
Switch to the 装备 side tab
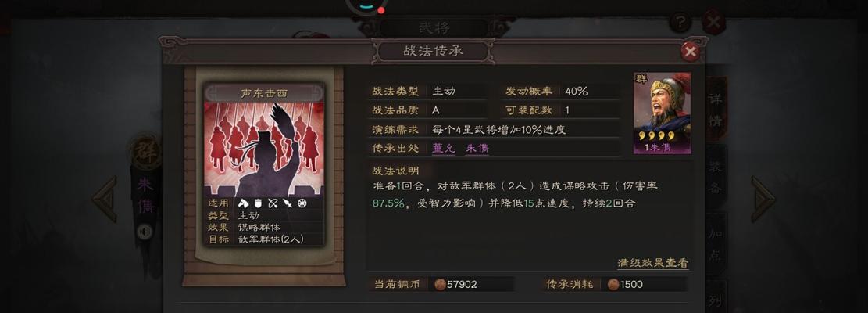pos(715,178)
